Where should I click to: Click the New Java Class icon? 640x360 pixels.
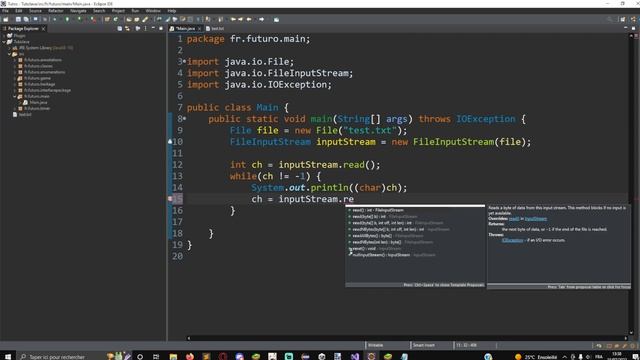(116, 19)
